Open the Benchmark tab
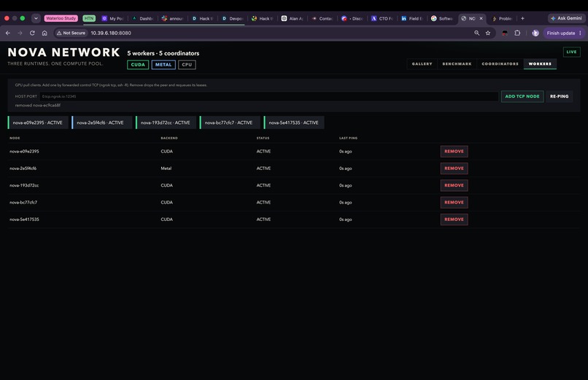This screenshot has height=380, width=588. click(x=457, y=64)
